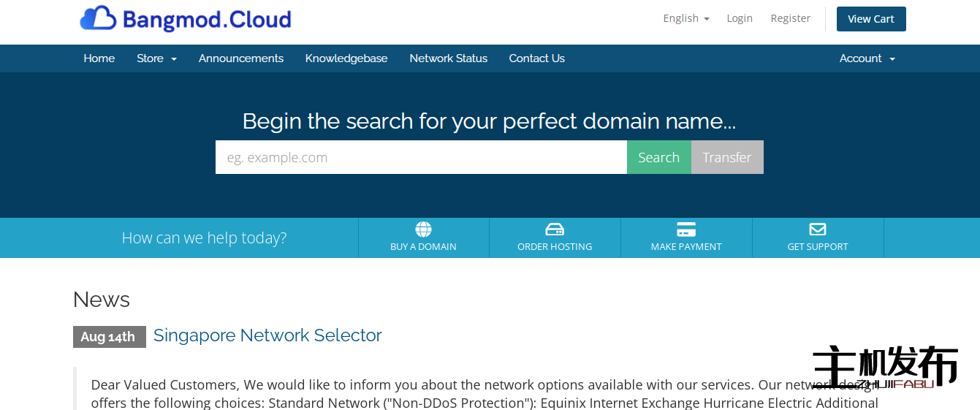Click the server icon for Order Hosting

click(x=555, y=229)
